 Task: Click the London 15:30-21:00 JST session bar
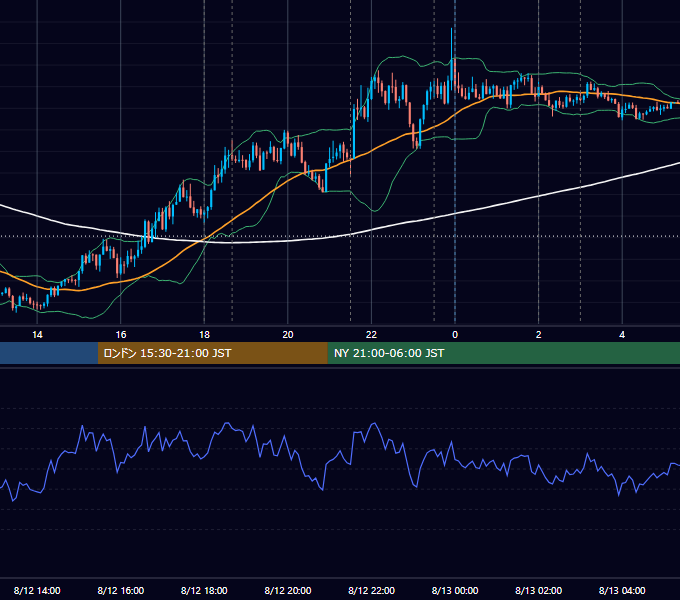(x=212, y=353)
